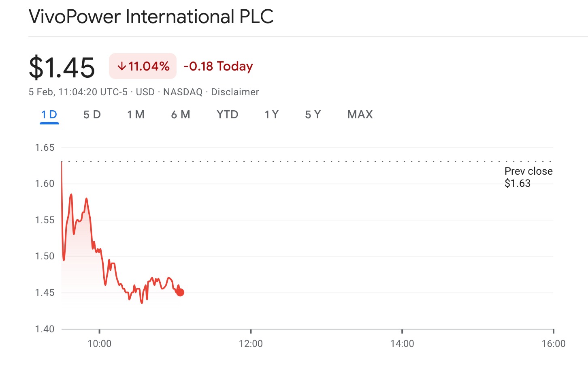
Task: Click the red current-price dot on the chart
Action: [180, 292]
